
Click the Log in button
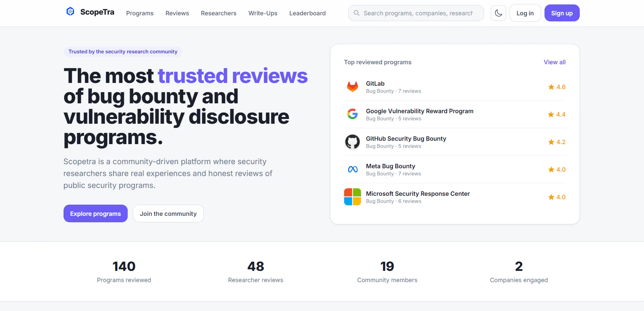[525, 13]
